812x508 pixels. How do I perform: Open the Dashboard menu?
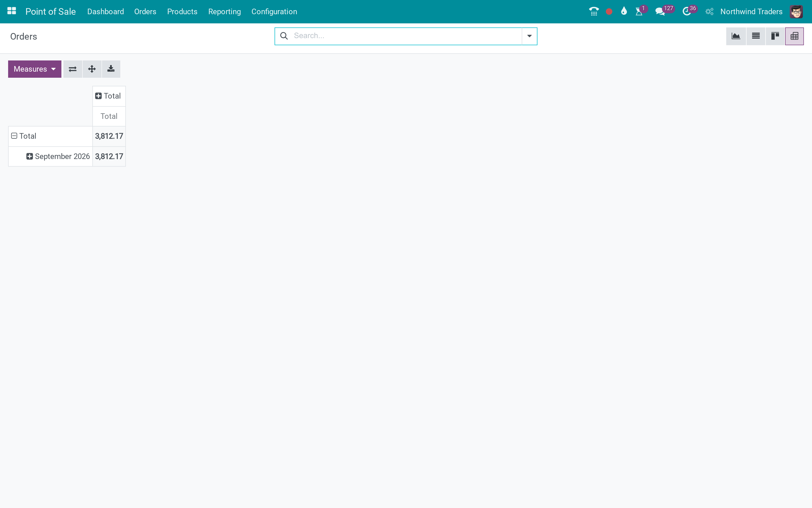(105, 12)
